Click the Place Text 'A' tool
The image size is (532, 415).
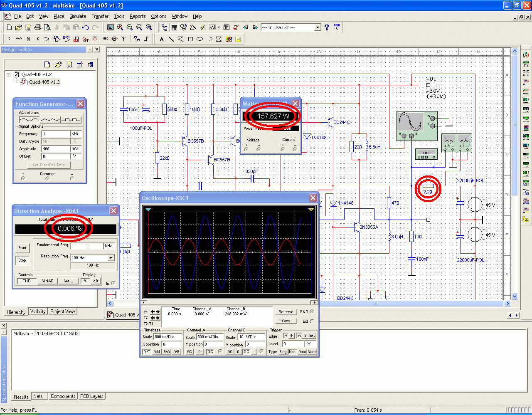[x=162, y=39]
